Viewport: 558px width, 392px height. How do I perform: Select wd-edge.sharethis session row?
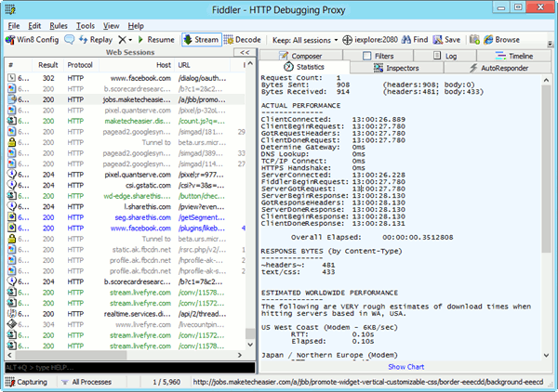coord(126,196)
